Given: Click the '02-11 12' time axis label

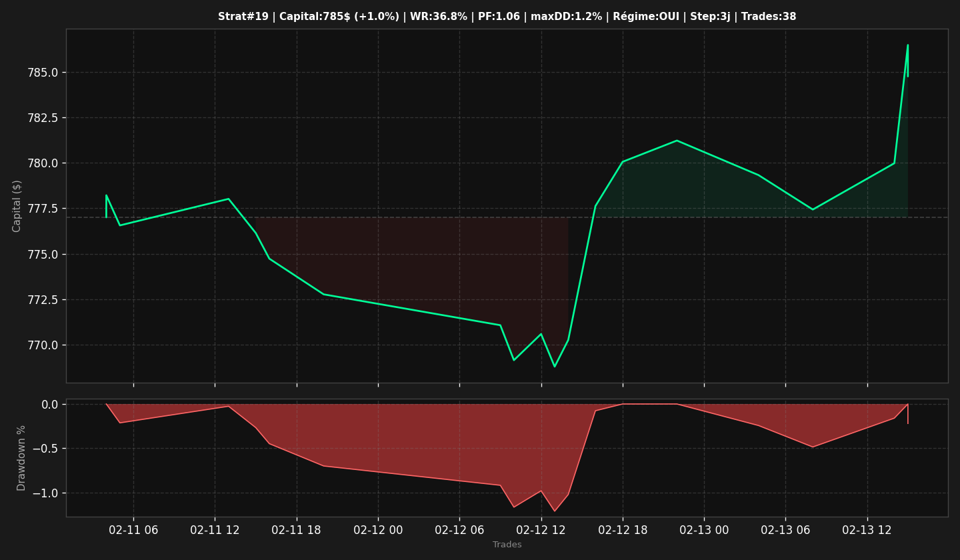Looking at the screenshot, I should tap(215, 531).
